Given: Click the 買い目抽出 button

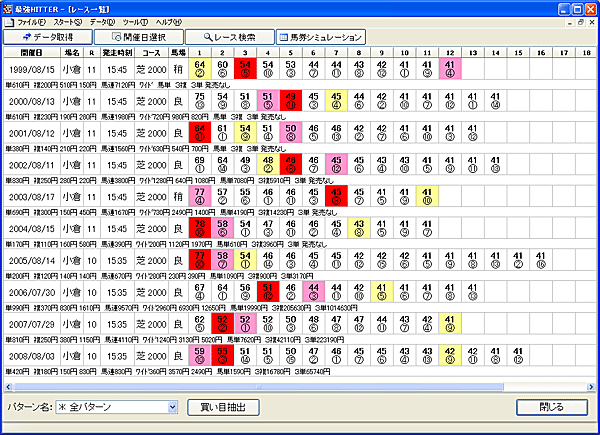Looking at the screenshot, I should tap(223, 407).
